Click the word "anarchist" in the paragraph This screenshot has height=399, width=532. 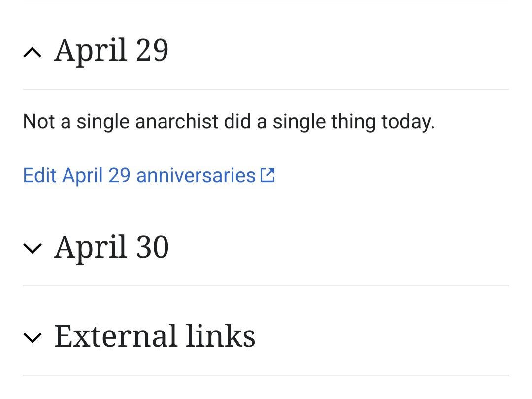tap(176, 122)
